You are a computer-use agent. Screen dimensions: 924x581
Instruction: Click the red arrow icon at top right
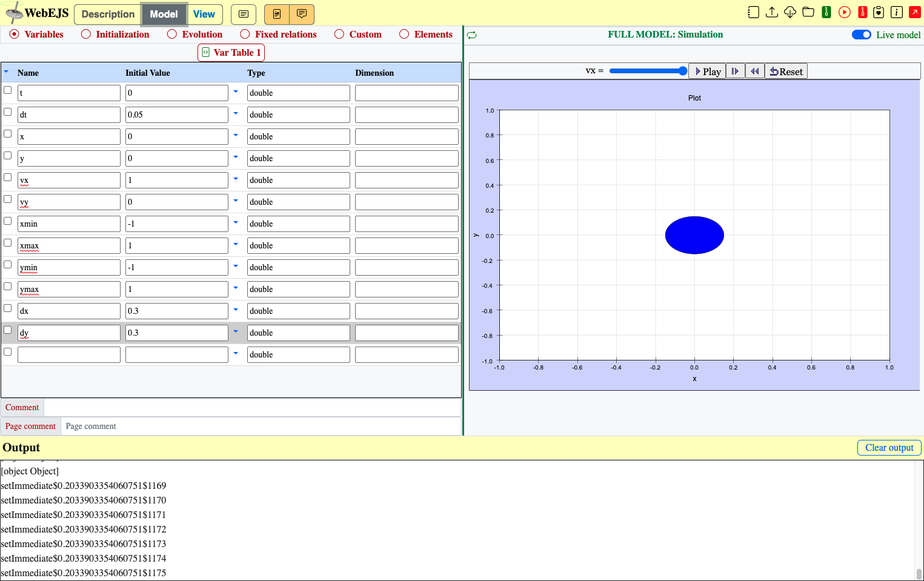click(x=915, y=12)
